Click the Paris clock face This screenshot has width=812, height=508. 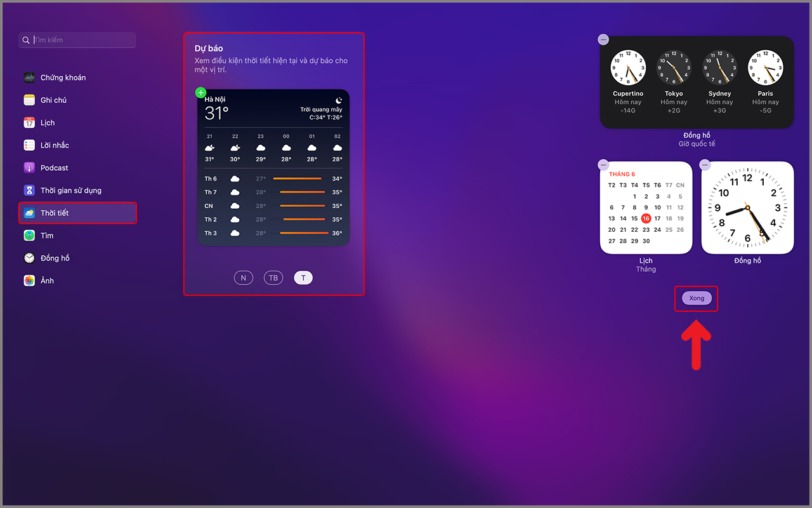(765, 68)
